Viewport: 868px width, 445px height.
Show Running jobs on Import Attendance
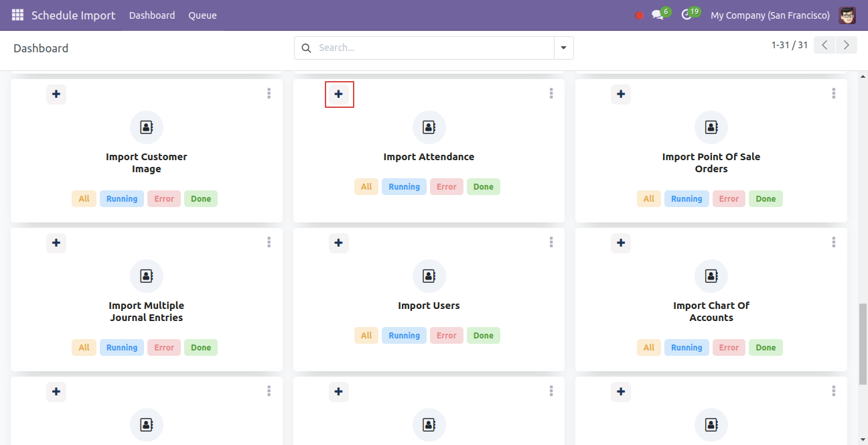(x=405, y=187)
